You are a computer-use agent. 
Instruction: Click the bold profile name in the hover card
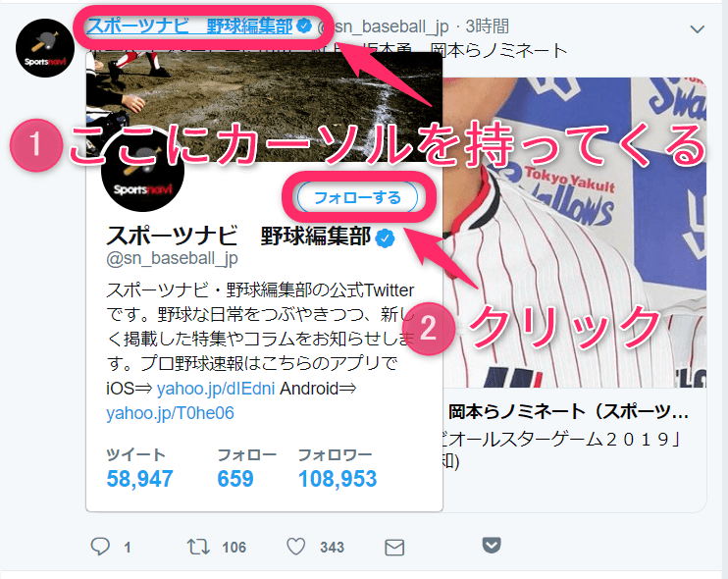(x=238, y=236)
